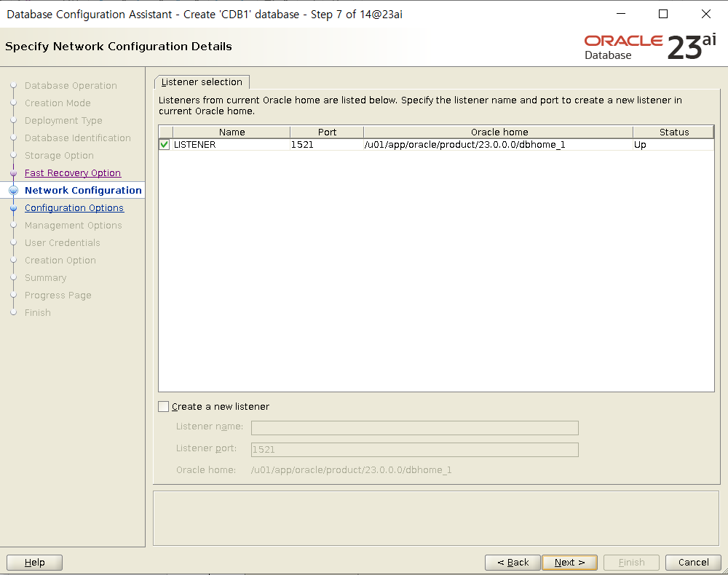Sort by the Port column header
Screen dimensions: 728x575
click(327, 132)
